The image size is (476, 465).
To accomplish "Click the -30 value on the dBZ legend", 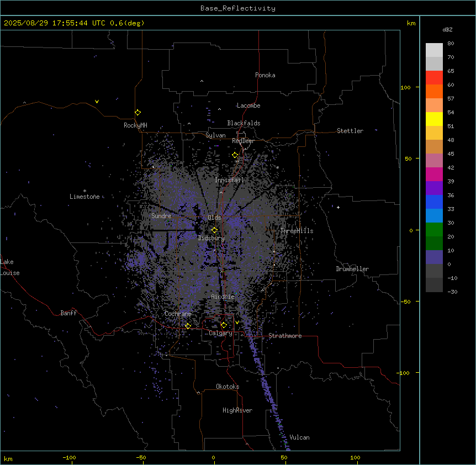I will pyautogui.click(x=452, y=292).
